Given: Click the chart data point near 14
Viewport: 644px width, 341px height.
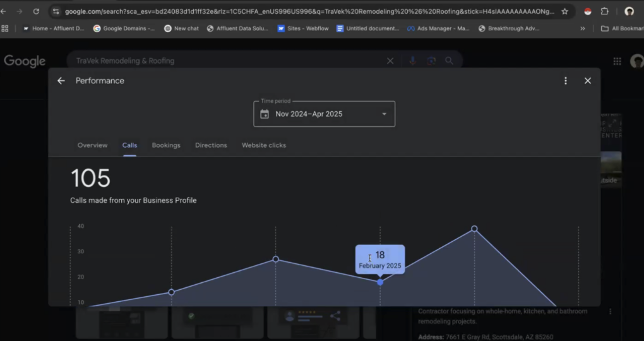Looking at the screenshot, I should point(171,292).
